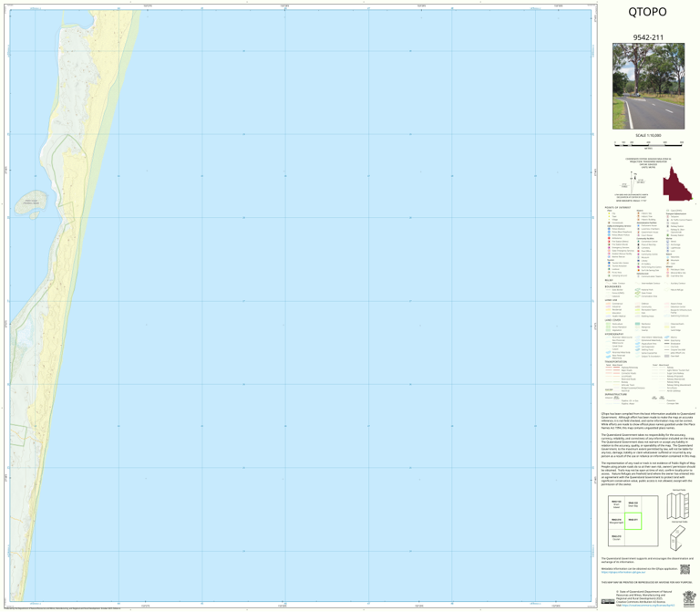This screenshot has height=612, width=700.
Task: Click the Sand land cover yellow swatch
Action: (x=667, y=327)
